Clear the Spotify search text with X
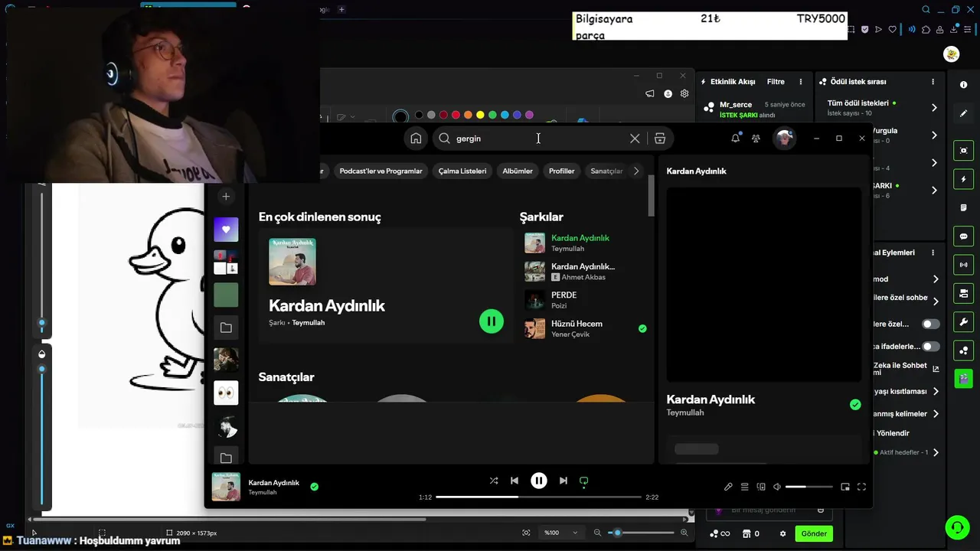 point(635,139)
